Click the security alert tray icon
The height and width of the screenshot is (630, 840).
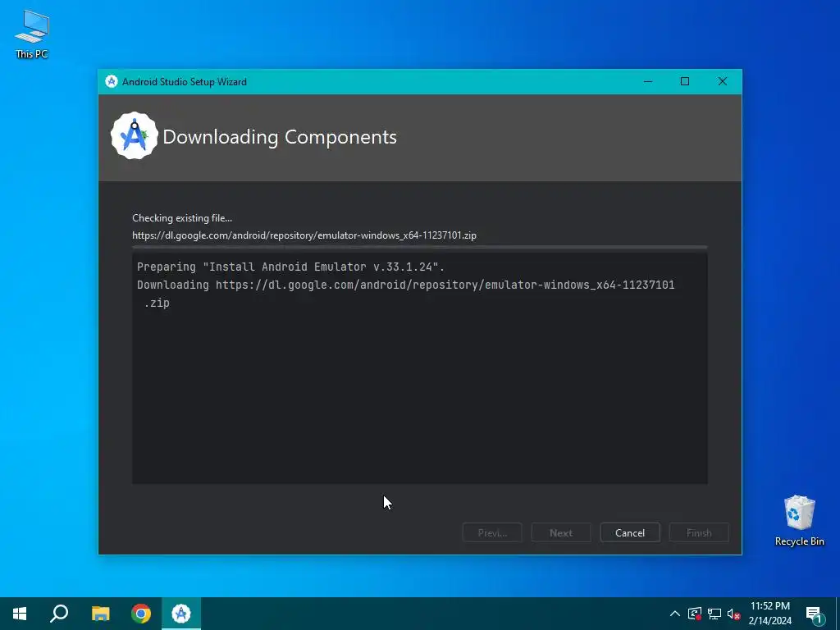tap(695, 614)
